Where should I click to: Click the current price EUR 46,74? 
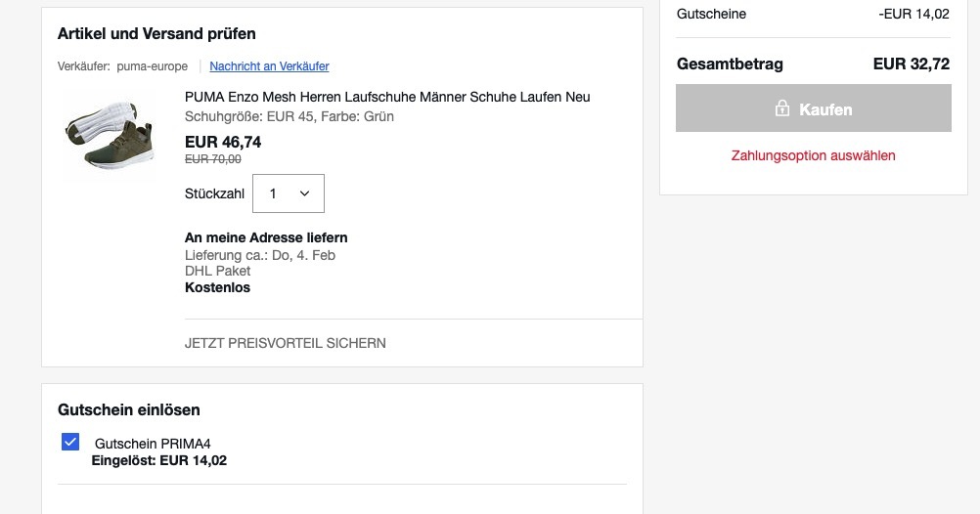[223, 142]
